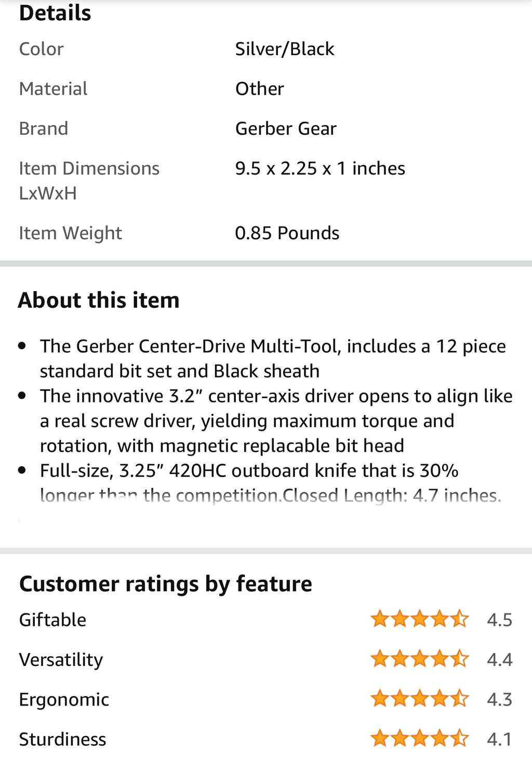Click the 'Customer ratings by feature' heading

tap(165, 584)
